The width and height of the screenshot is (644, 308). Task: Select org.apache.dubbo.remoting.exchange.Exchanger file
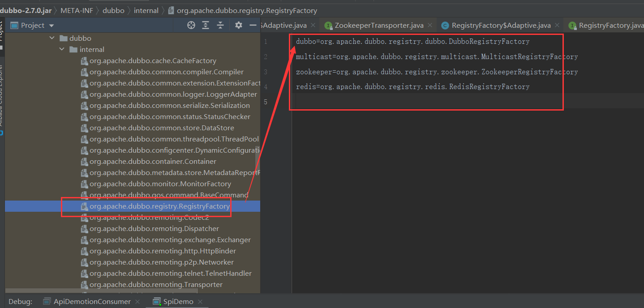point(170,240)
